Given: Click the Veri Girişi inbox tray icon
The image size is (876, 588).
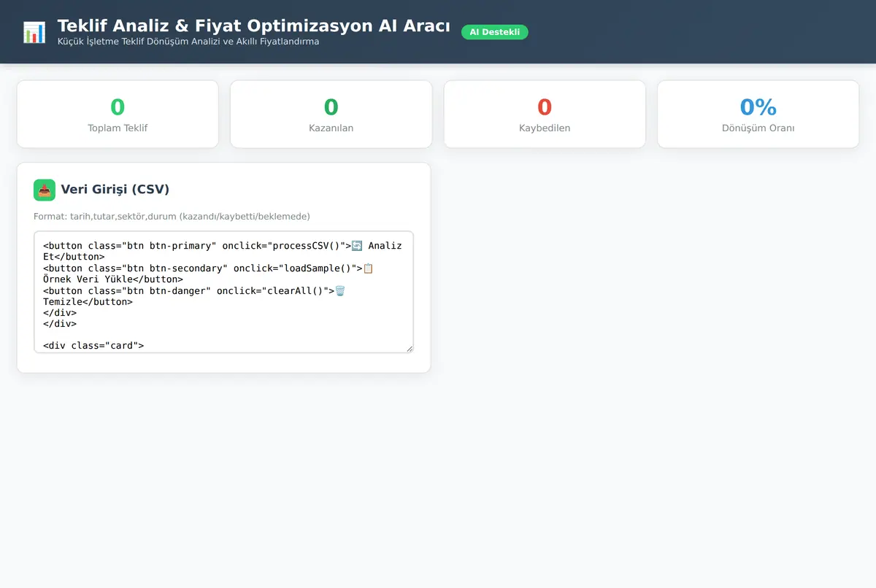Looking at the screenshot, I should [x=45, y=190].
